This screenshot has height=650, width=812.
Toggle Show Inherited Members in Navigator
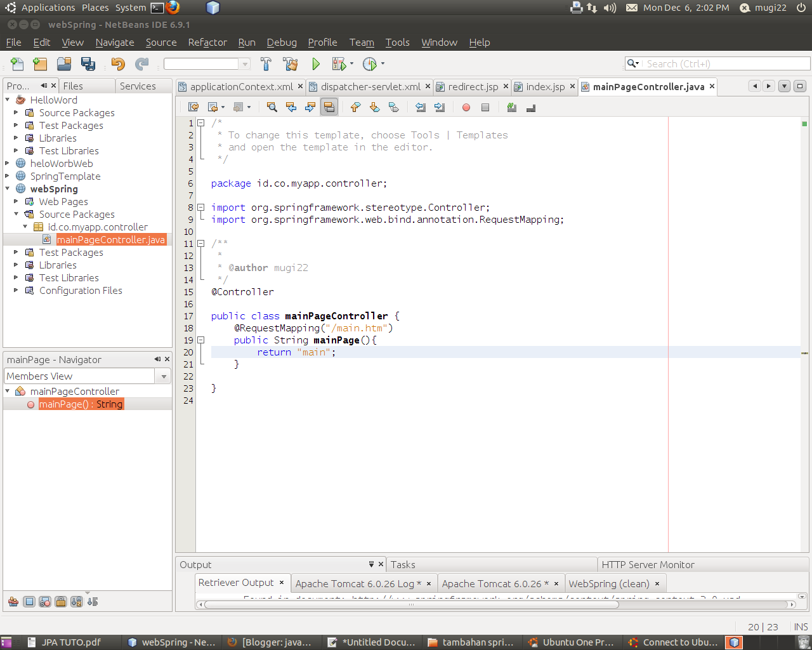point(13,602)
